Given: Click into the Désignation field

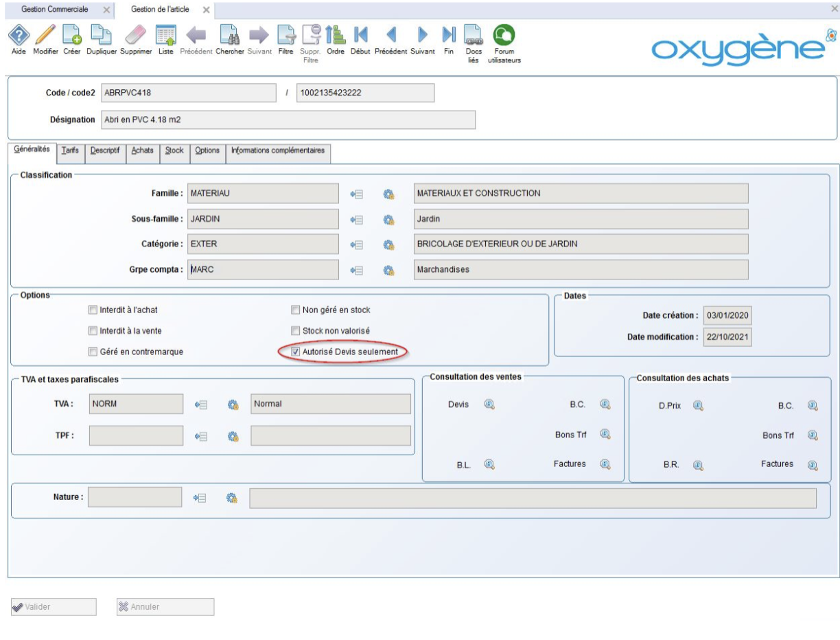Looking at the screenshot, I should click(288, 119).
